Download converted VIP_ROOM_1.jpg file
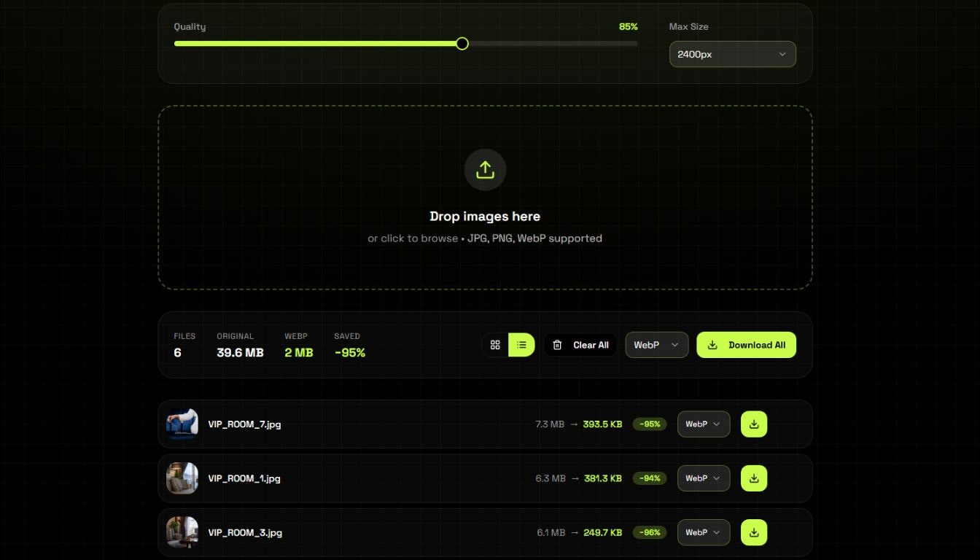This screenshot has height=560, width=980. point(753,478)
